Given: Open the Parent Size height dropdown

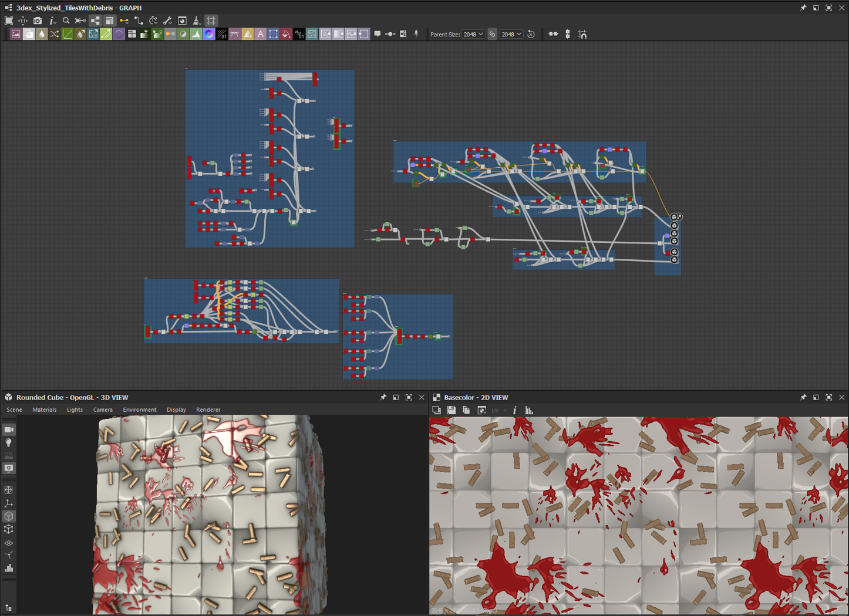Looking at the screenshot, I should pos(511,35).
